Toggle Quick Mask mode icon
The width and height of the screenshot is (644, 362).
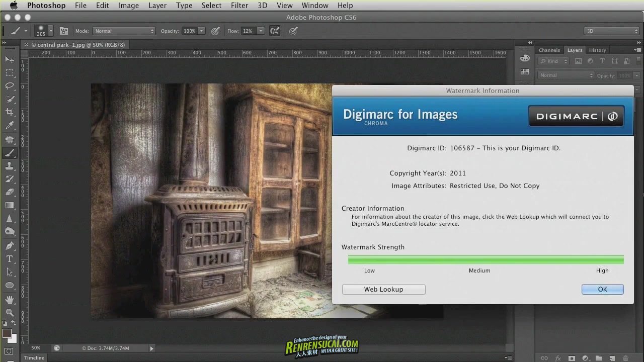point(9,351)
